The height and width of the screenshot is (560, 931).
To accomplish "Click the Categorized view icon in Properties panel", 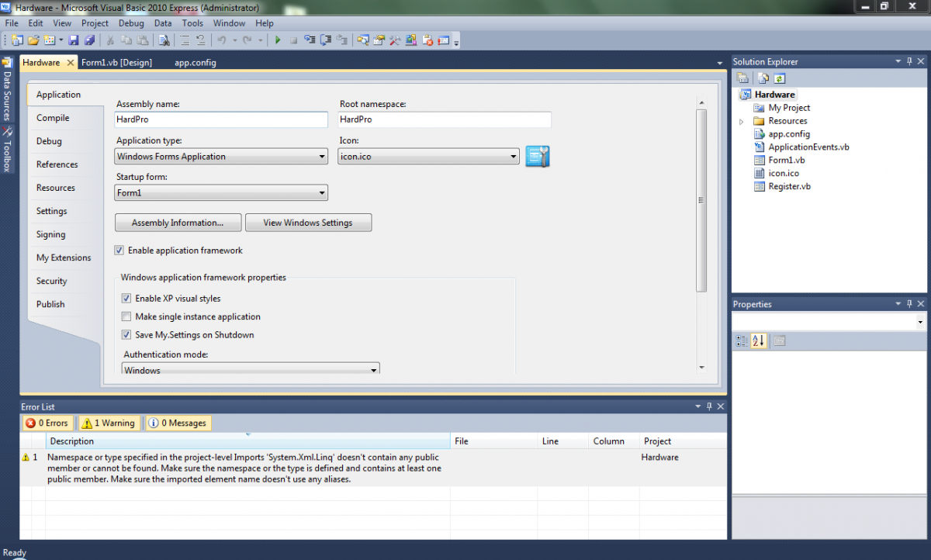I will [742, 340].
